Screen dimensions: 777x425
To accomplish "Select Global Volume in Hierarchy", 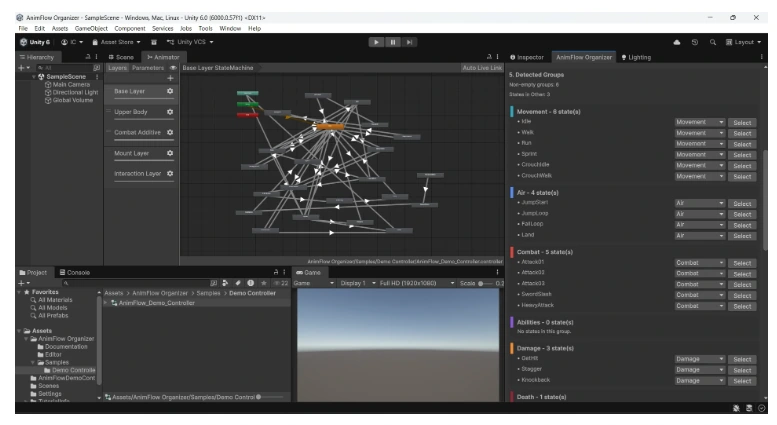I will pyautogui.click(x=69, y=100).
